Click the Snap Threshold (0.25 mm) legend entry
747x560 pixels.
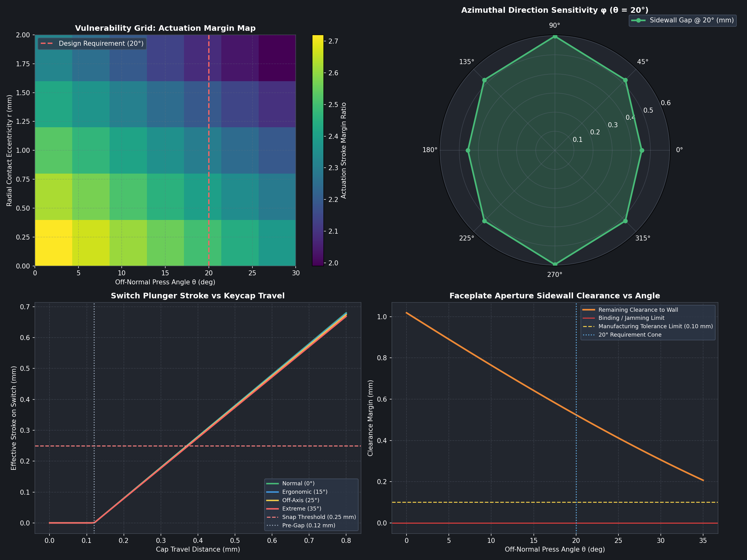(311, 517)
